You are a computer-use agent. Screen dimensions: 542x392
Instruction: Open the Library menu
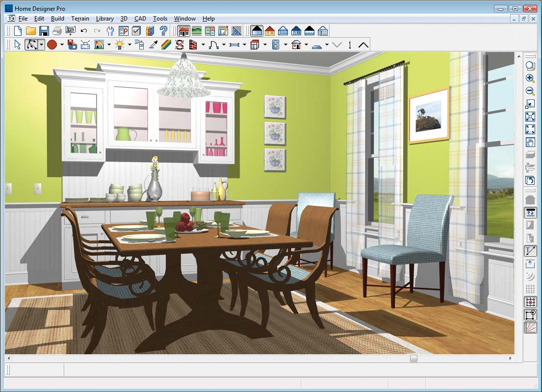(x=105, y=19)
